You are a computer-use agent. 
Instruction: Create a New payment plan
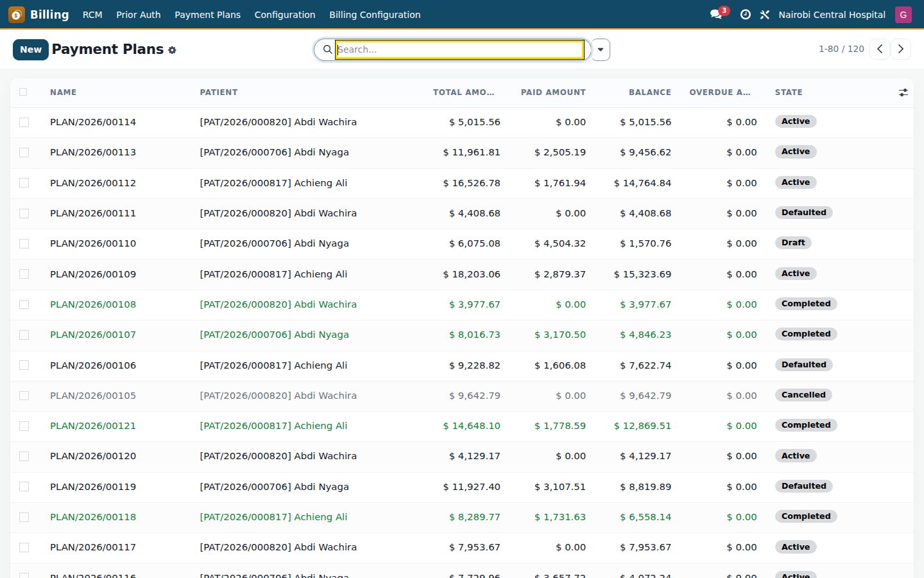(x=31, y=49)
